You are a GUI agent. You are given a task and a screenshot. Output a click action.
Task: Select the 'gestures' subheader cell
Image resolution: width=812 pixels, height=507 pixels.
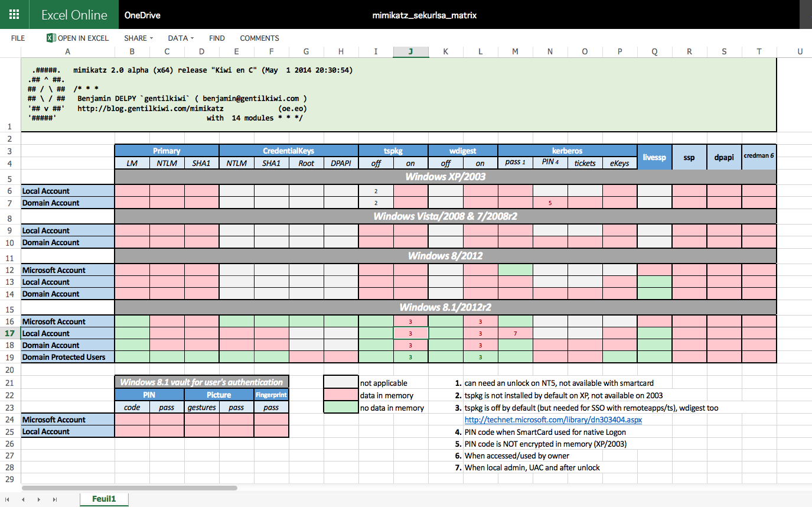click(x=201, y=407)
